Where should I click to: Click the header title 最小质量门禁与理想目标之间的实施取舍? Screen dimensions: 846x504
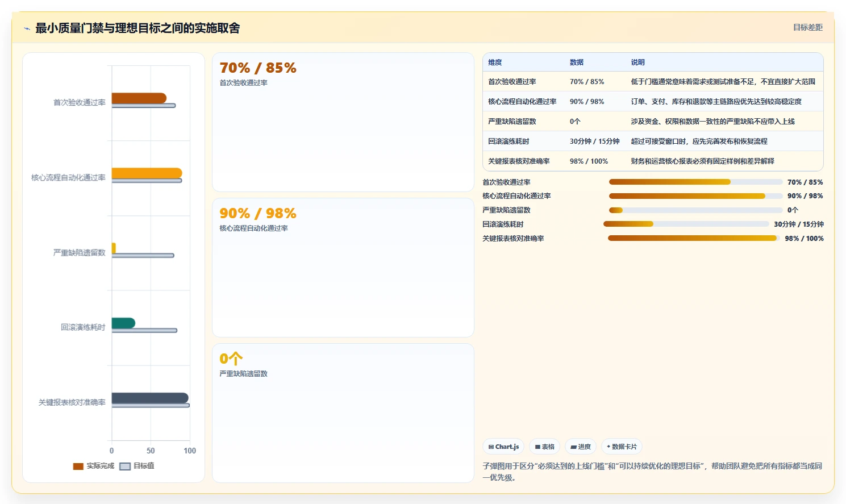137,28
